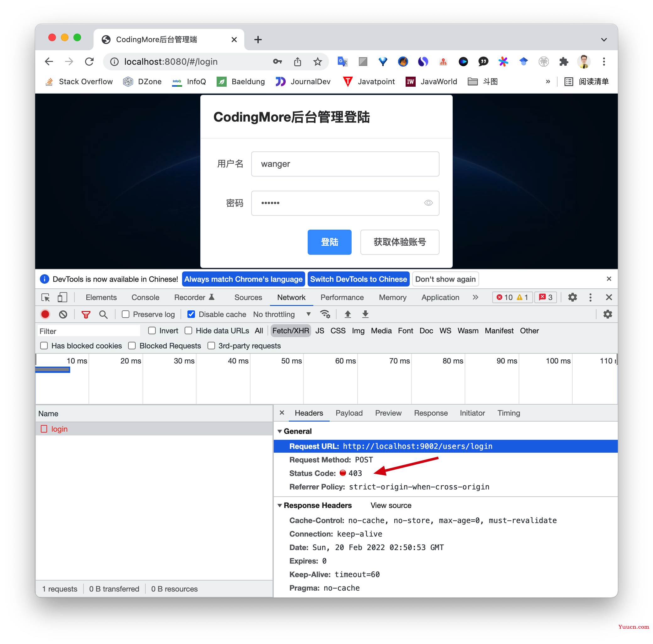Viewport: 653px width, 644px height.
Task: Toggle Invert filter checkbox
Action: click(151, 331)
